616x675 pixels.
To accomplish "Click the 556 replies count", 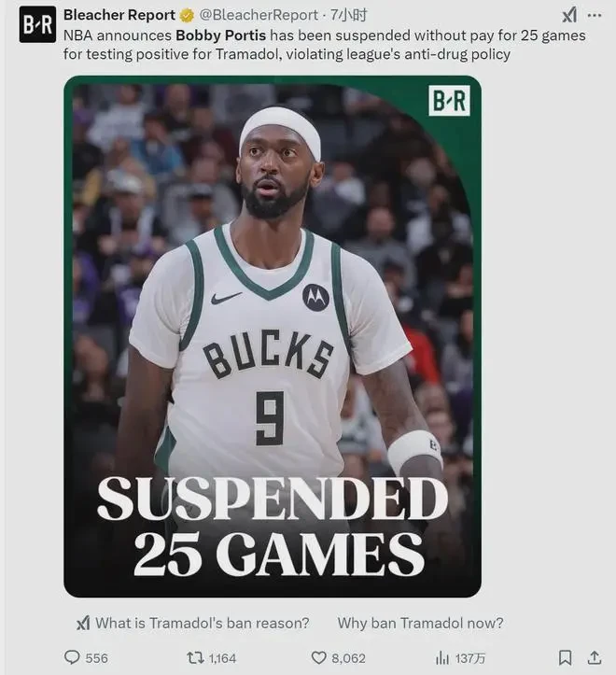I will pos(96,658).
